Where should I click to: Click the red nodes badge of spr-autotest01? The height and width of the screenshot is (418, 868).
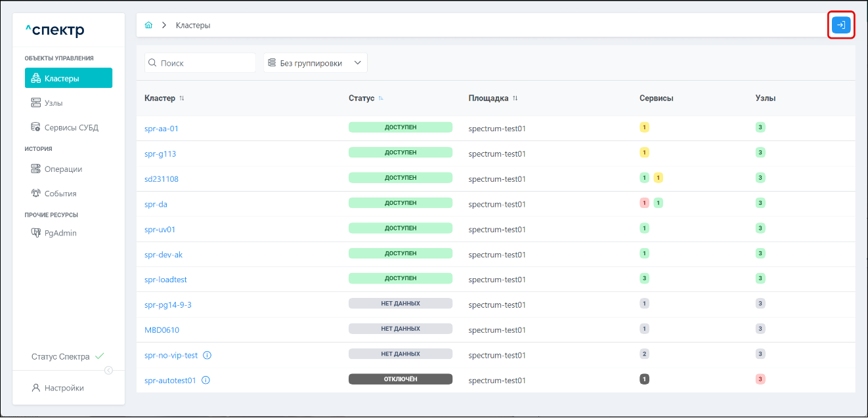click(x=760, y=379)
